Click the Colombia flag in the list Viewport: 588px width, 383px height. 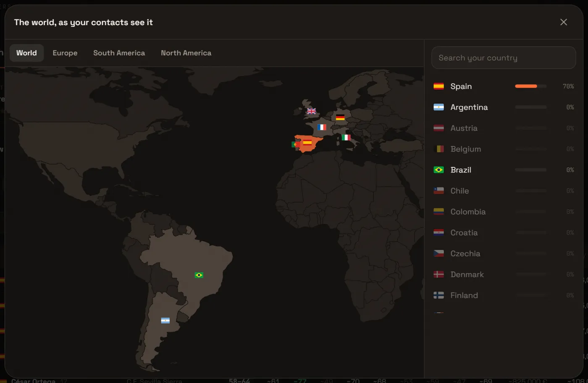(x=438, y=212)
